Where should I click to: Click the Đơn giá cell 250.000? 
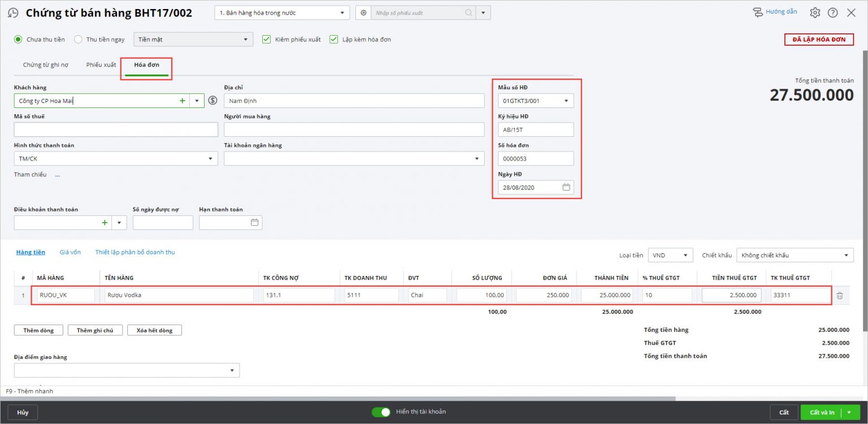point(544,295)
